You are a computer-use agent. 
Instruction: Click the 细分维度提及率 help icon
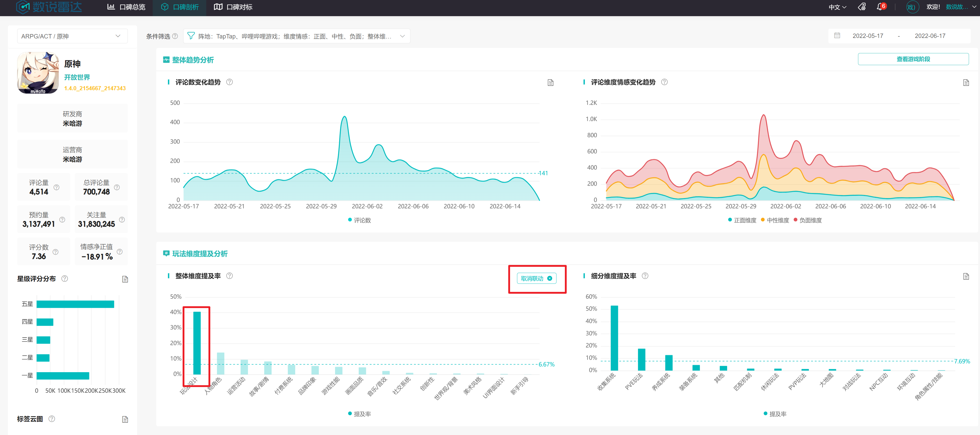(x=645, y=276)
